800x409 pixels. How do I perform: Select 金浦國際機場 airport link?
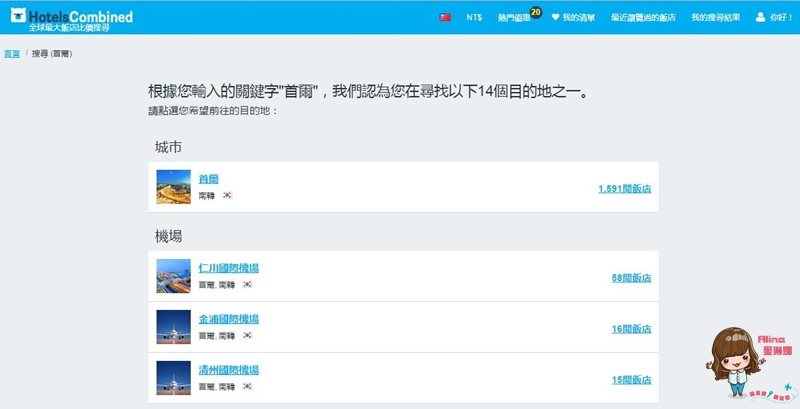[229, 319]
